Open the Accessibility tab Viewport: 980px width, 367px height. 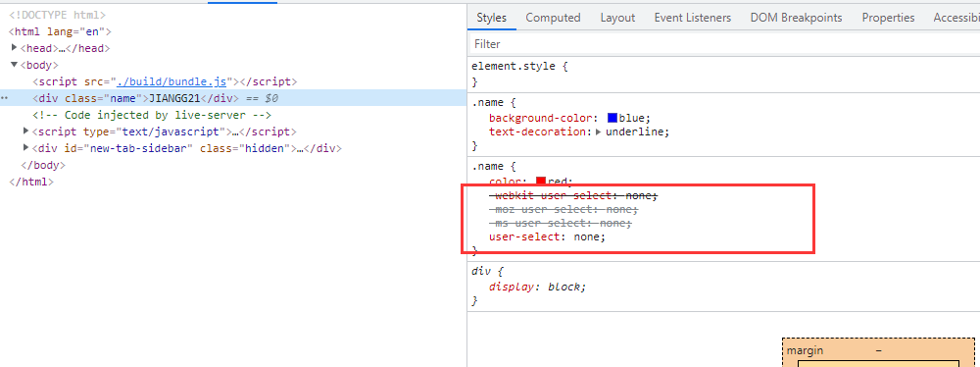coord(956,18)
